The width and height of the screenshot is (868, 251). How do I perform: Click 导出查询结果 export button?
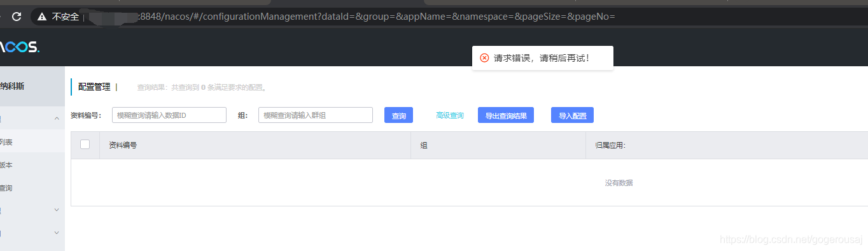[506, 115]
